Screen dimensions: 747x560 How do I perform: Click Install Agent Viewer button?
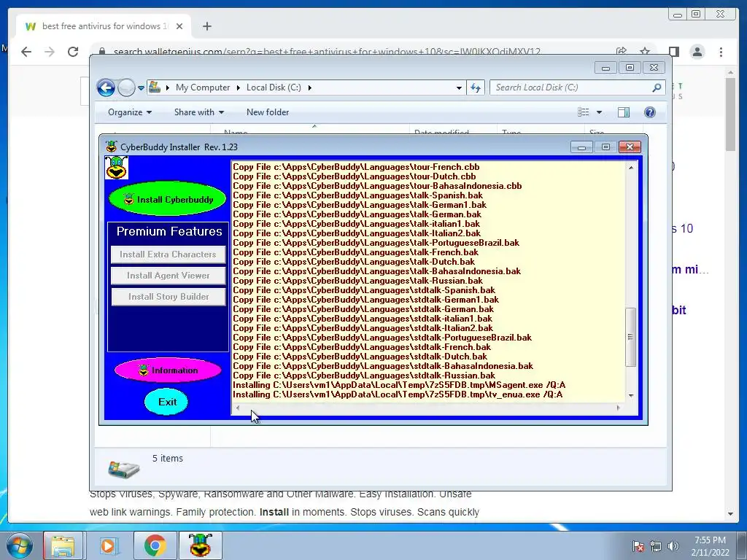(169, 275)
